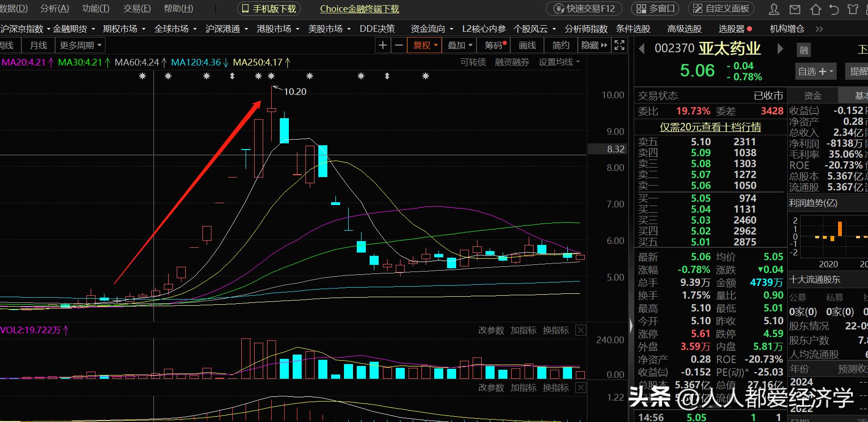The height and width of the screenshot is (422, 868).
Task: Click the 10.20 high-price marker
Action: [295, 92]
